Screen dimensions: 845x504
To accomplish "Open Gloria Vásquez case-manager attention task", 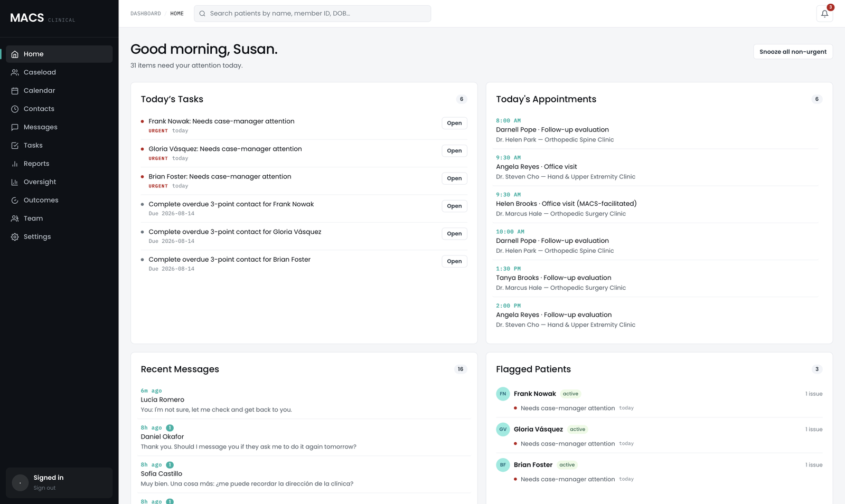I will pyautogui.click(x=454, y=151).
